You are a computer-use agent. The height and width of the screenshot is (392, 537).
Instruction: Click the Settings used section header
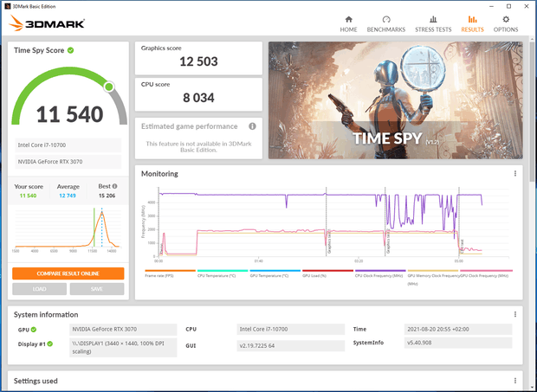(x=36, y=381)
